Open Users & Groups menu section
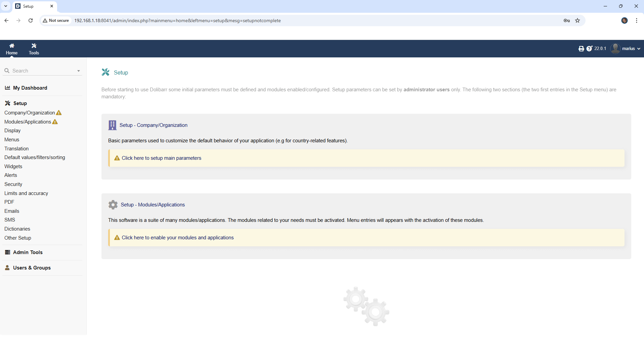The image size is (644, 342). tap(32, 268)
